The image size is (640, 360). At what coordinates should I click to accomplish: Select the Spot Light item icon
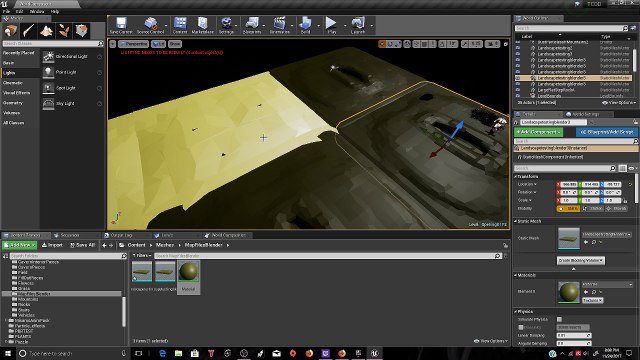point(48,88)
